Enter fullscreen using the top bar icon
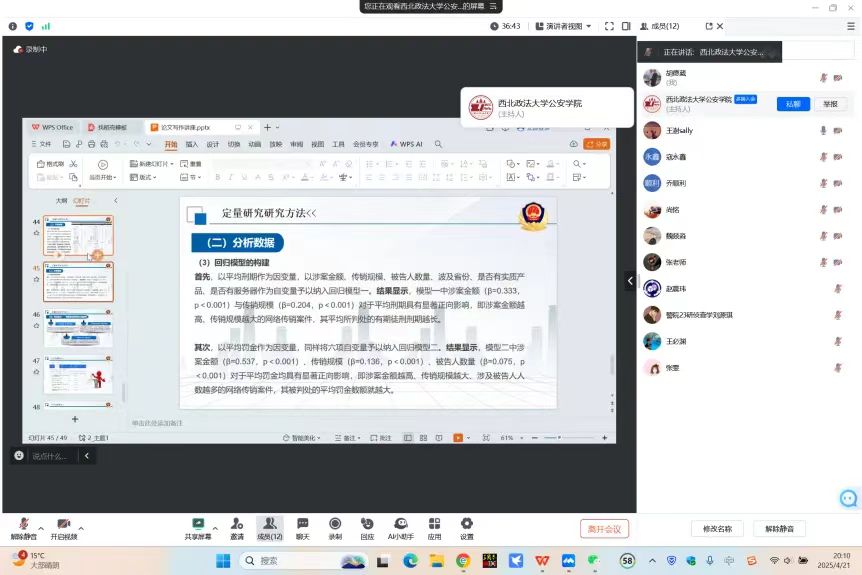 (609, 26)
